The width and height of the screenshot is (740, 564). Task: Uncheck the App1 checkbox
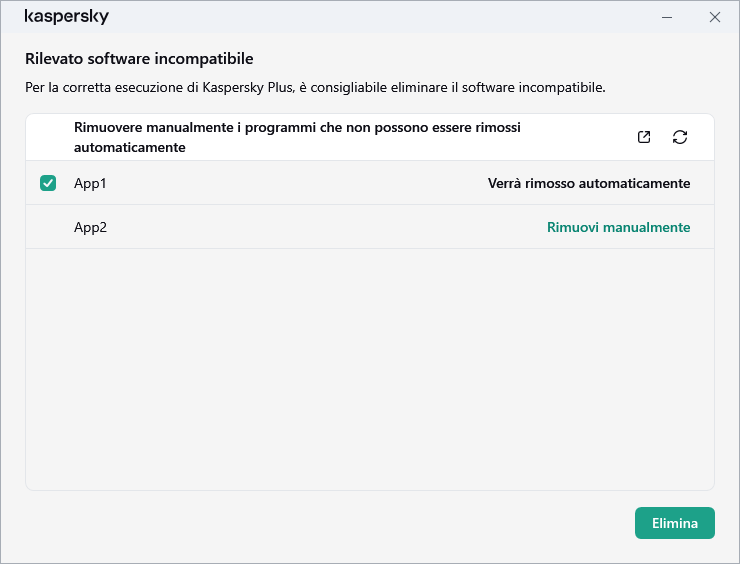click(x=48, y=183)
